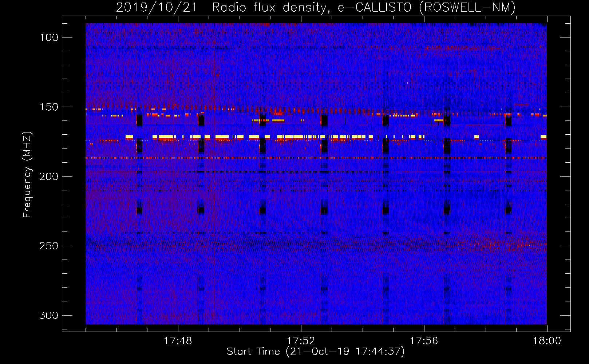Click the '150' frequency tick label
The height and width of the screenshot is (364, 589).
[49, 107]
